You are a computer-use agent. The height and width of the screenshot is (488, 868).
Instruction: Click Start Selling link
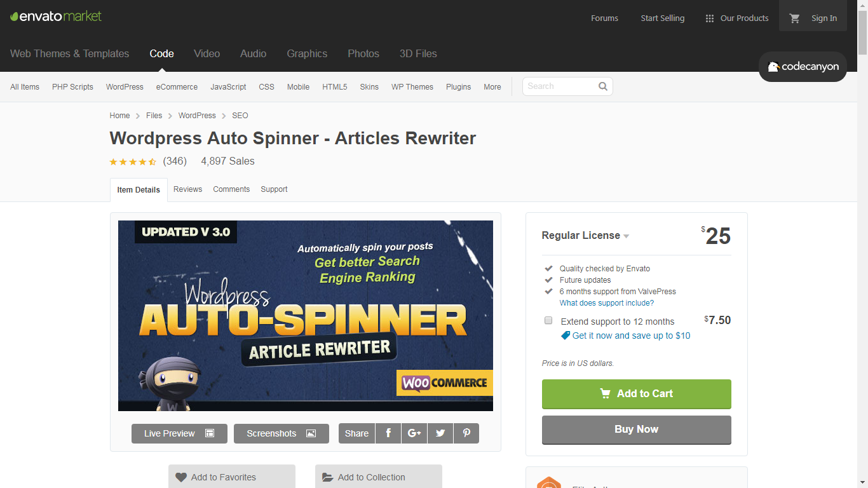(662, 18)
